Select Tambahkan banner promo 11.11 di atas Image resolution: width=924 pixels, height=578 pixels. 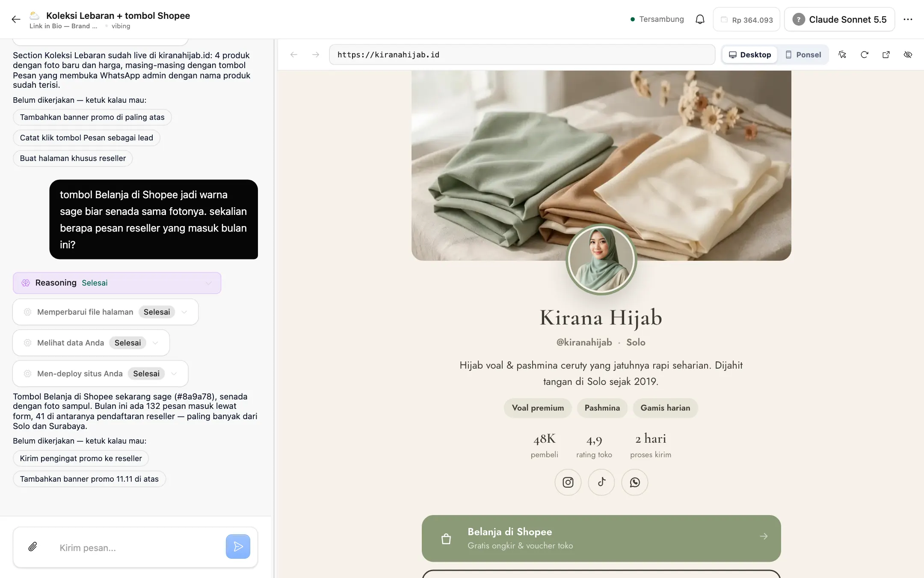[x=89, y=479]
